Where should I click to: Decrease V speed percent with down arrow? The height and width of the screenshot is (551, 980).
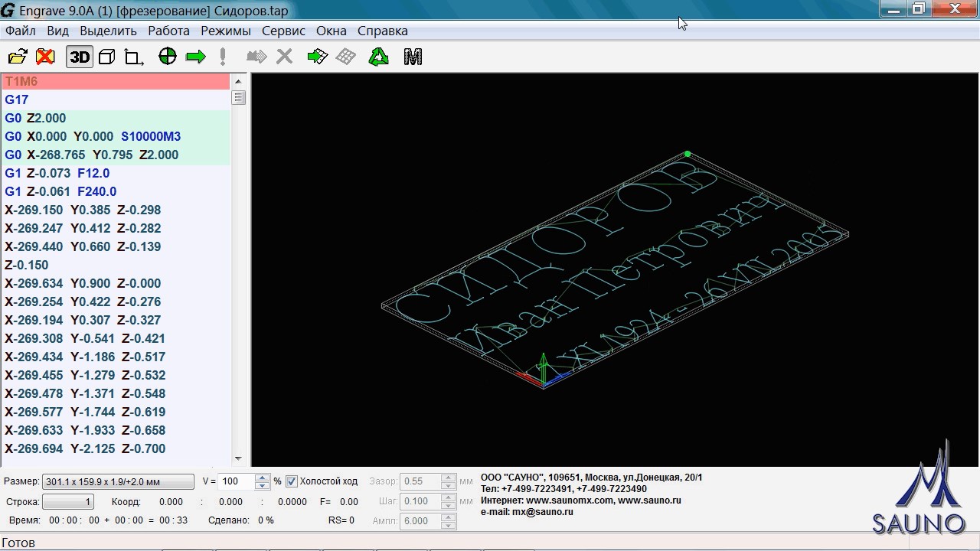pyautogui.click(x=263, y=486)
